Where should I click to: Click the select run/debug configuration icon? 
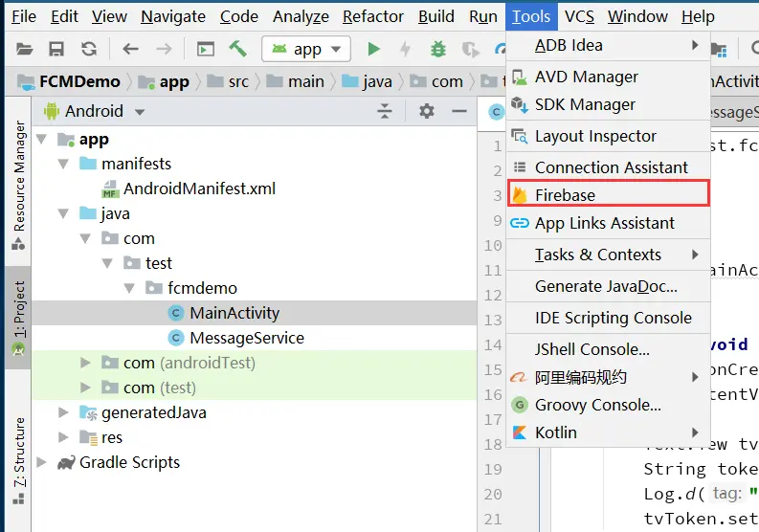tap(205, 49)
